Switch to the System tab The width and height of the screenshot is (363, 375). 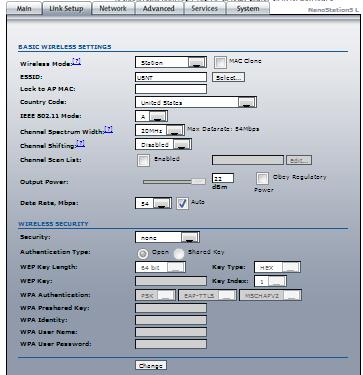(248, 8)
